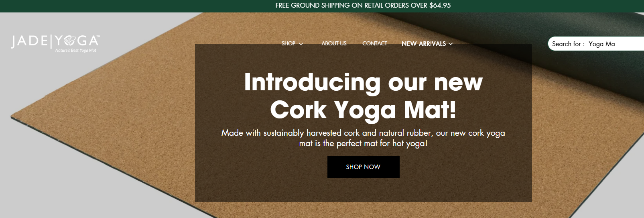Click the 'Search for :' label
Viewport: 644px width, 218px height.
[x=568, y=44]
